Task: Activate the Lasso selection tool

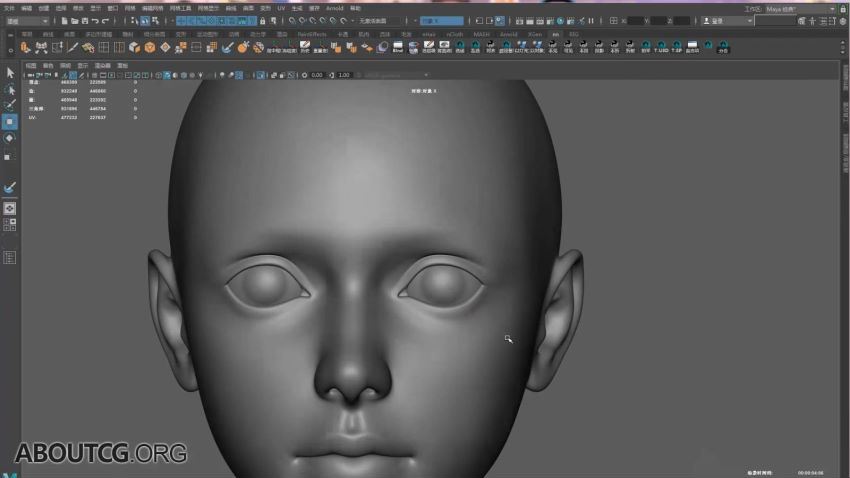Action: tap(10, 88)
